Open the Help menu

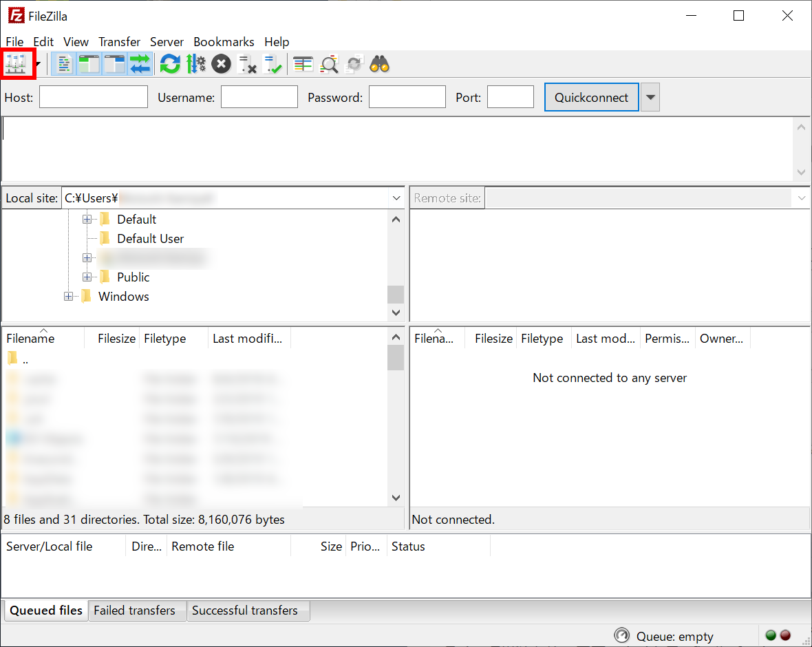pyautogui.click(x=277, y=41)
